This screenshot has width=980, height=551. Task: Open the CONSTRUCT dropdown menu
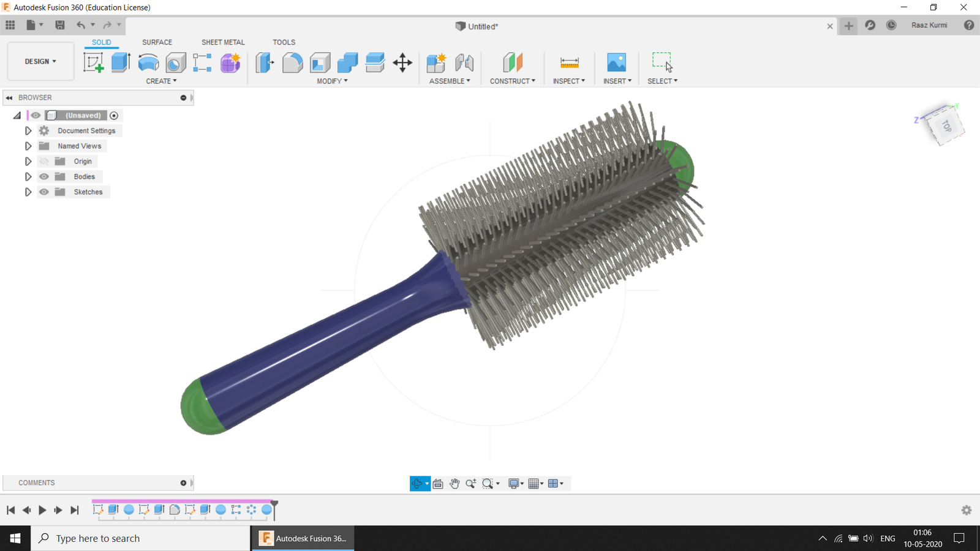[x=513, y=81]
